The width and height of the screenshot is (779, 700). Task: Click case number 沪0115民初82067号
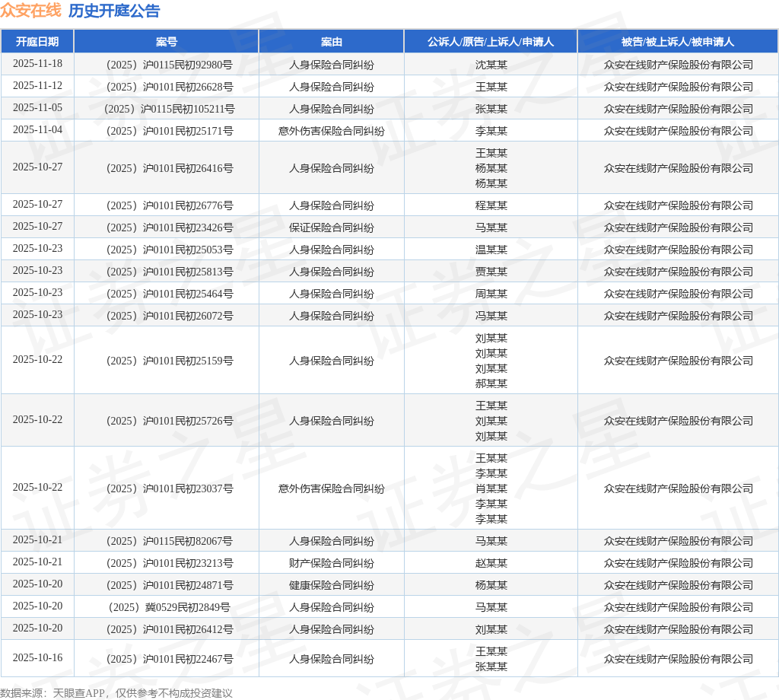coord(170,541)
